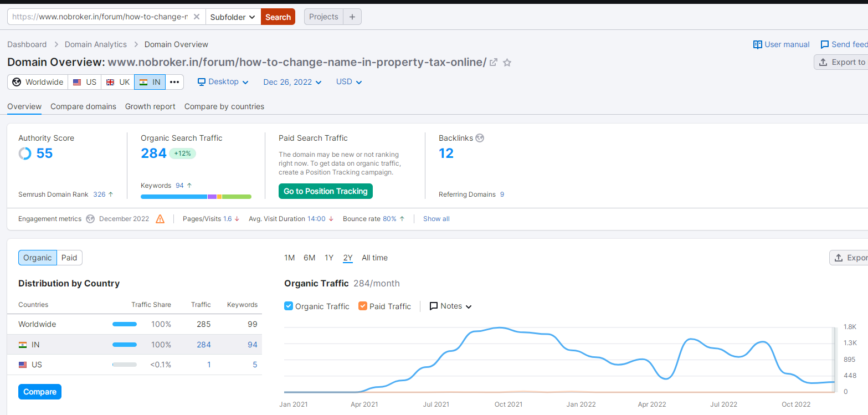This screenshot has height=415, width=868.
Task: Click the Bounce rate 80% value
Action: click(389, 219)
